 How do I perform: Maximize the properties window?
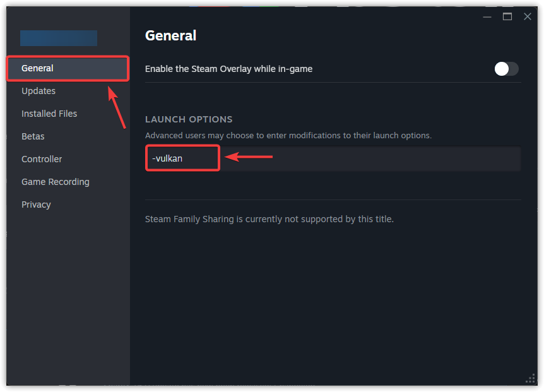pos(507,16)
